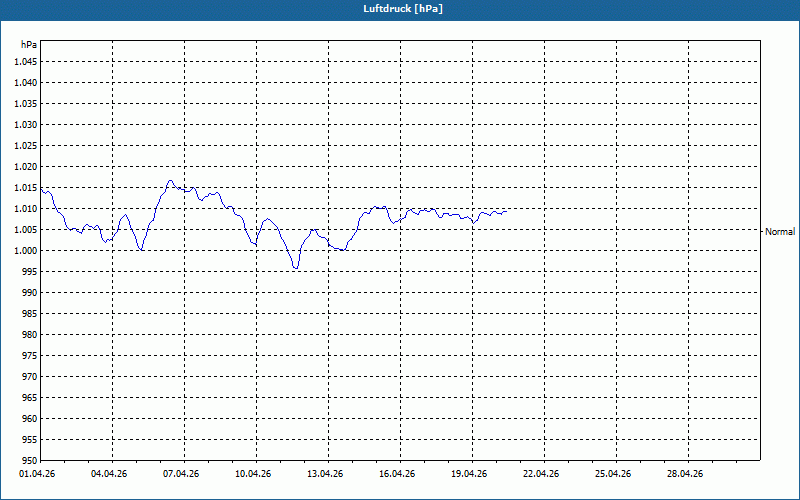Click the 25.04.26 date label

(x=613, y=474)
